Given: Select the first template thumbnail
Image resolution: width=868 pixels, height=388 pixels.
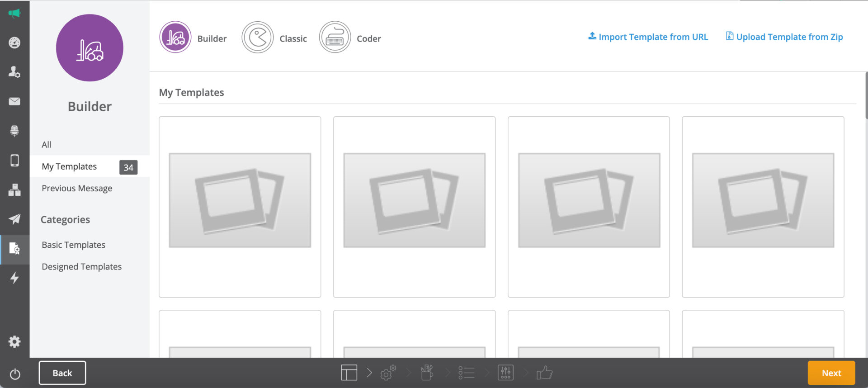Looking at the screenshot, I should 240,207.
